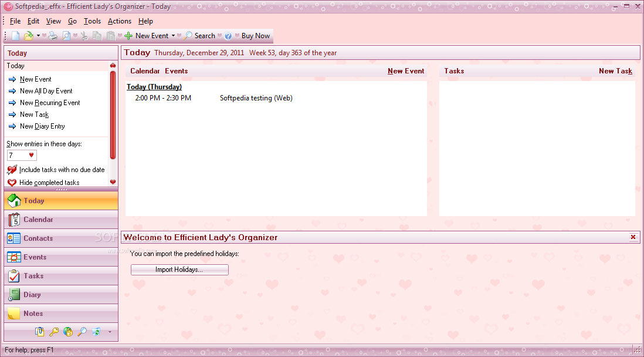The height and width of the screenshot is (357, 644).
Task: Open the Tools menu
Action: coord(93,21)
